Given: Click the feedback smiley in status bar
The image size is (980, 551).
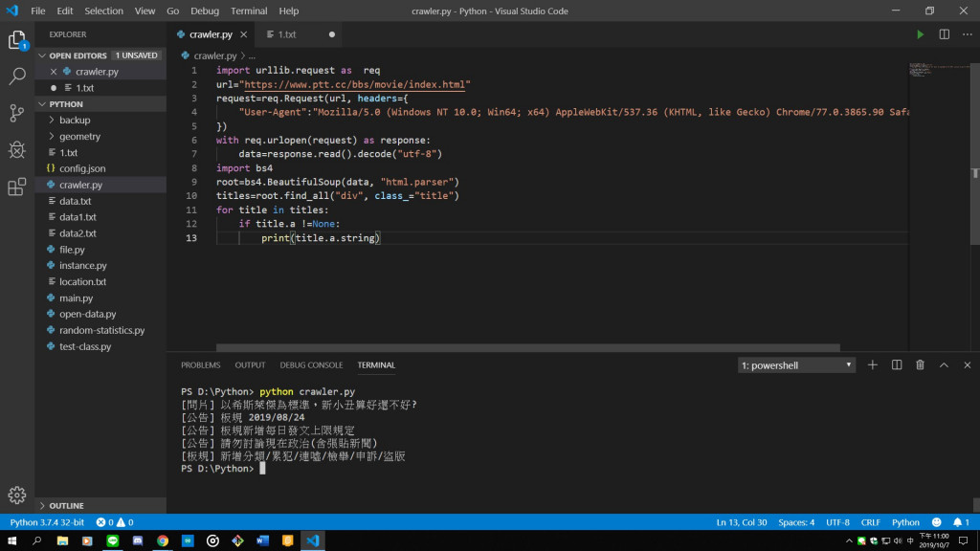Looking at the screenshot, I should pos(936,522).
